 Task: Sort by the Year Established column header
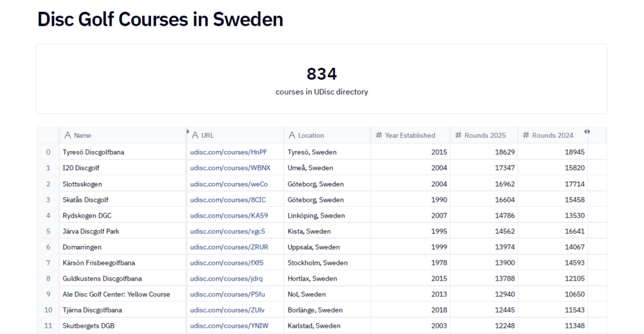(409, 135)
